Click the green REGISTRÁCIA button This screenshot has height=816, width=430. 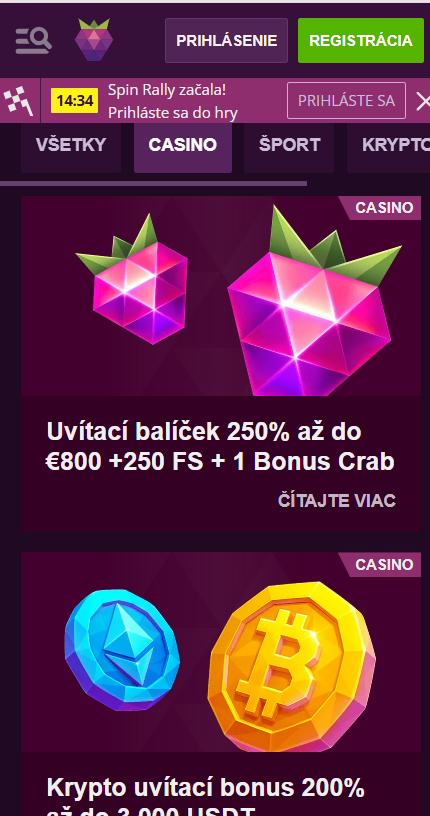pos(361,41)
